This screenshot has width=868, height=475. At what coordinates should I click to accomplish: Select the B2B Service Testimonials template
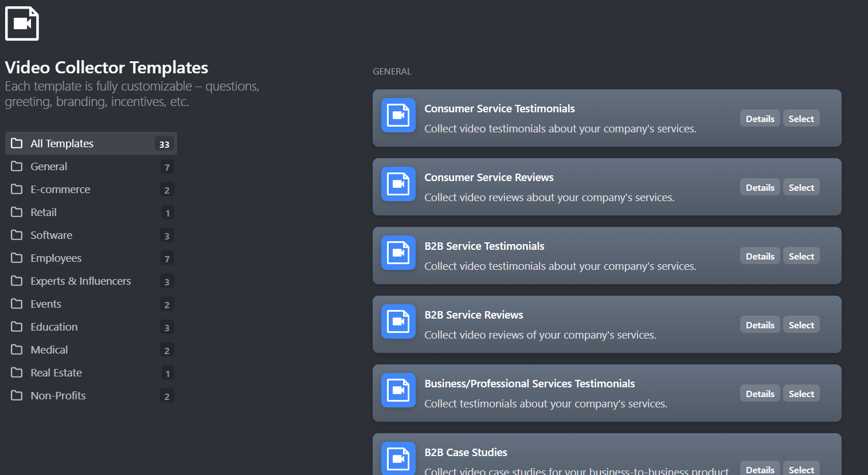tap(801, 256)
